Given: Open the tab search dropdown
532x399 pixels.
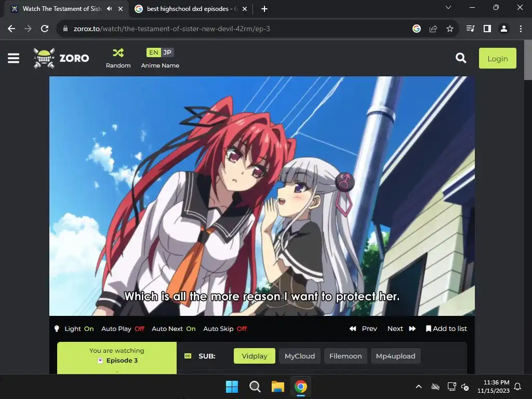Looking at the screenshot, I should tap(448, 7).
